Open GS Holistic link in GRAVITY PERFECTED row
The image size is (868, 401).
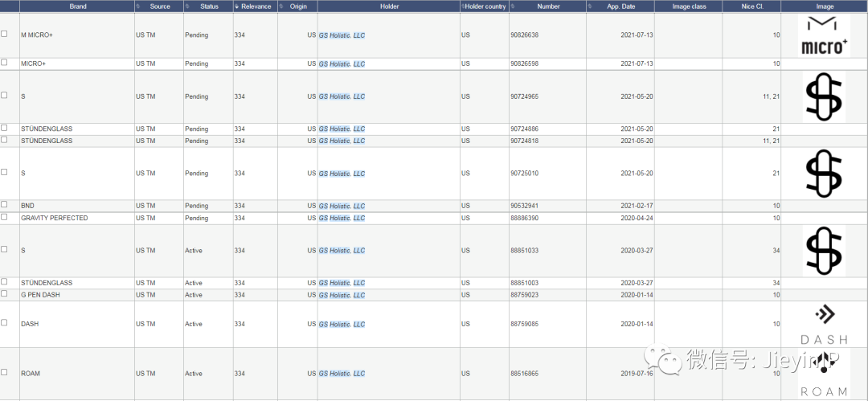coord(342,219)
